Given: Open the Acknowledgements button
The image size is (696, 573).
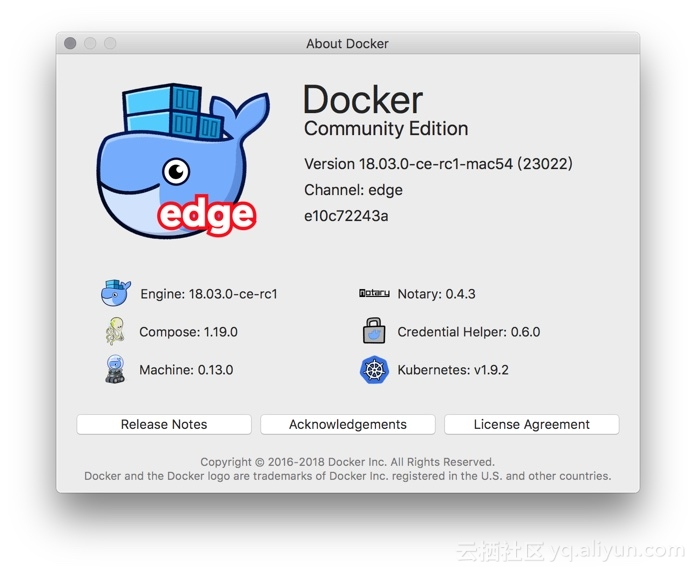Looking at the screenshot, I should point(348,424).
